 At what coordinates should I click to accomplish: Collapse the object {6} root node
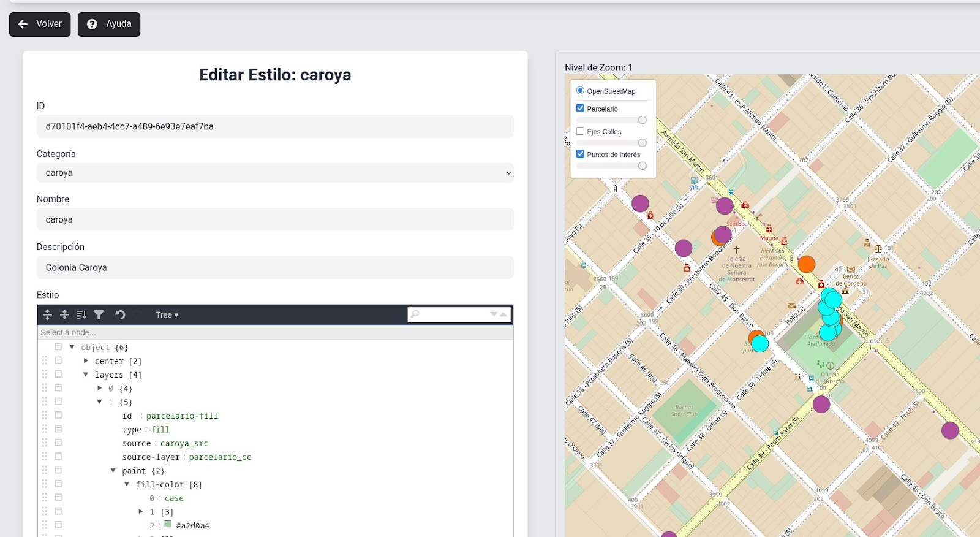[x=72, y=347]
